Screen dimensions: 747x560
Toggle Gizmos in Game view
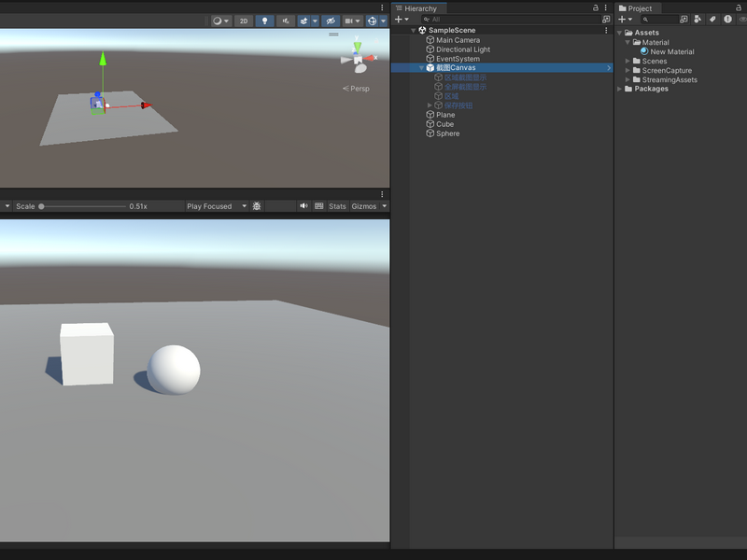click(x=364, y=206)
